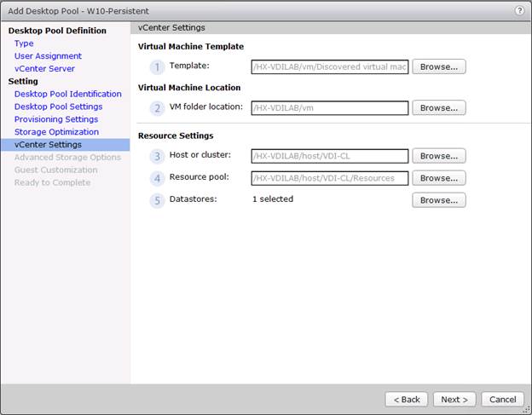The image size is (532, 415).
Task: Click the VM folder location field
Action: tap(330, 108)
